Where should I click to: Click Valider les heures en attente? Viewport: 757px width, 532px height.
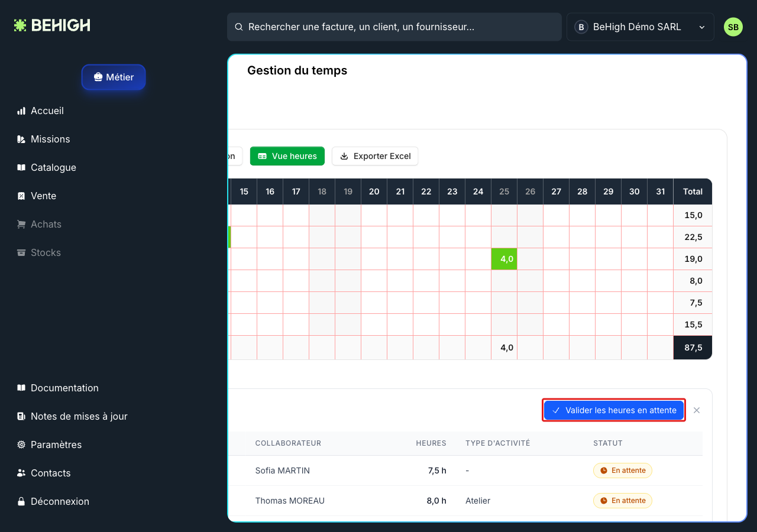(614, 410)
